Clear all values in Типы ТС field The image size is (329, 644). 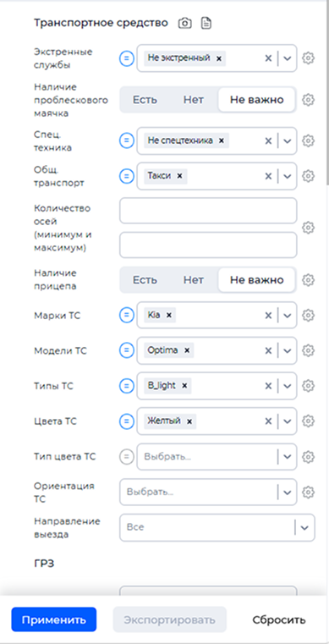coord(268,386)
